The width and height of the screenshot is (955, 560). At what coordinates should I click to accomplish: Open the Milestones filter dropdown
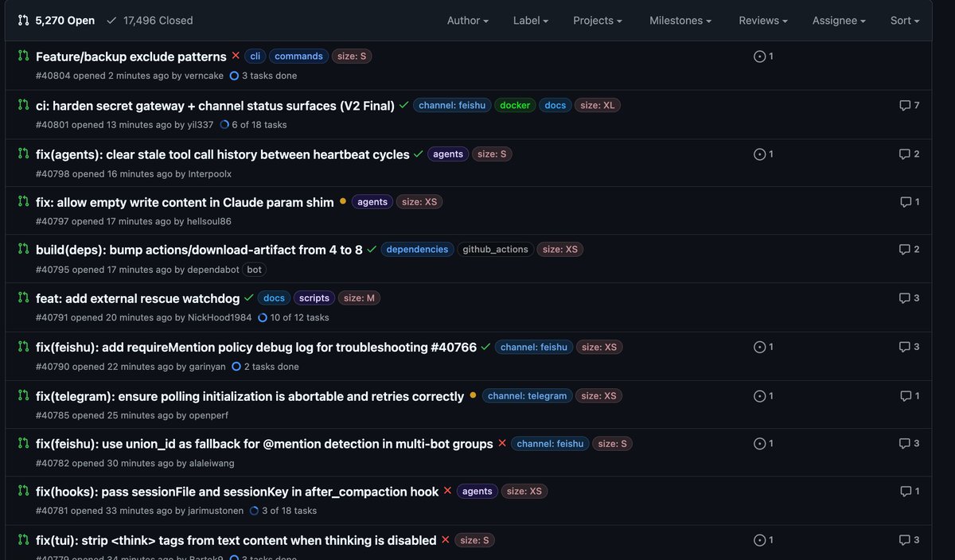(680, 21)
